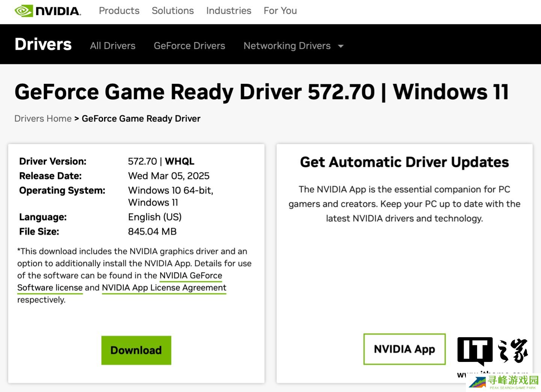Click the NVIDIA App button

pos(404,349)
